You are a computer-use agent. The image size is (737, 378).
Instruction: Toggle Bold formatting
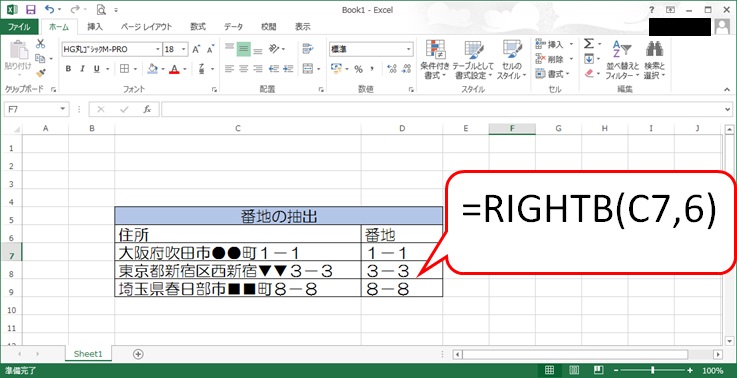point(68,69)
